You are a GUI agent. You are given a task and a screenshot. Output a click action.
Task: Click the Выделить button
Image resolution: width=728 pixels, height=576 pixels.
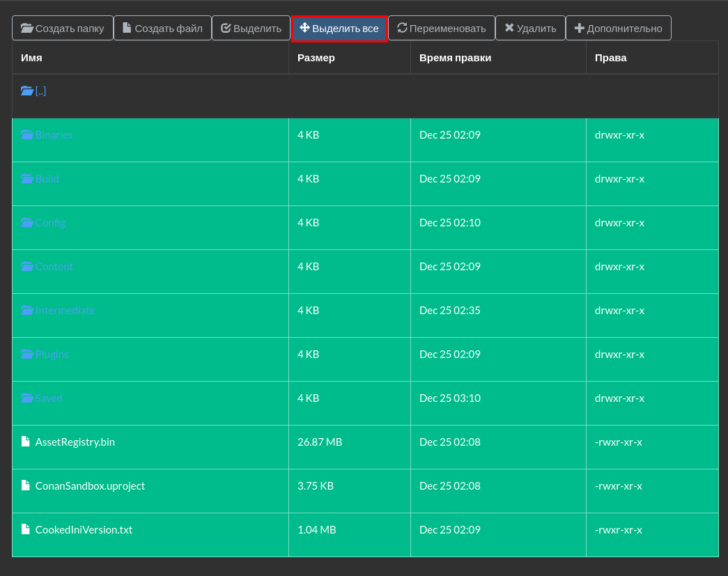pos(251,29)
